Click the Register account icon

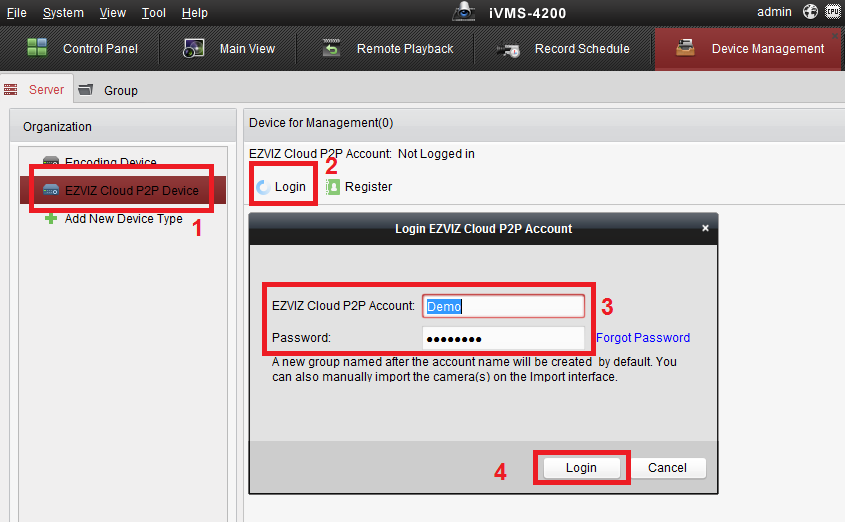(333, 187)
